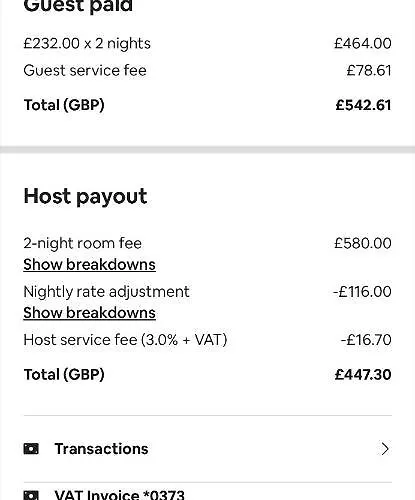Open the Transactions row
This screenshot has width=415, height=500.
click(x=208, y=449)
